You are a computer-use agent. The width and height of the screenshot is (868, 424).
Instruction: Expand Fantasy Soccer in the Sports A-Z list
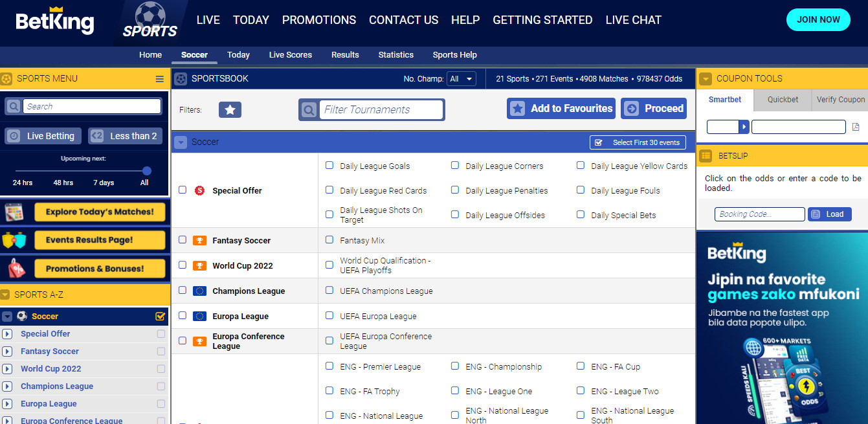pyautogui.click(x=7, y=351)
